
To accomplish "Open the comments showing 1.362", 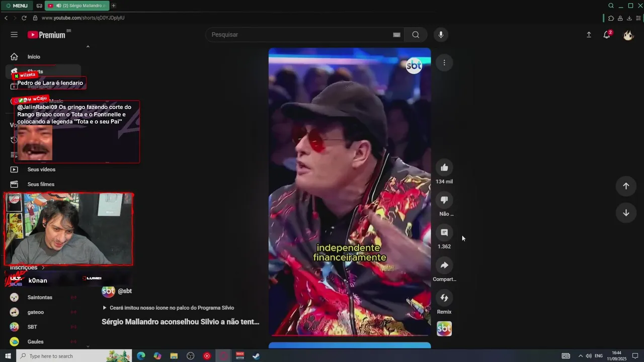I will (x=444, y=233).
